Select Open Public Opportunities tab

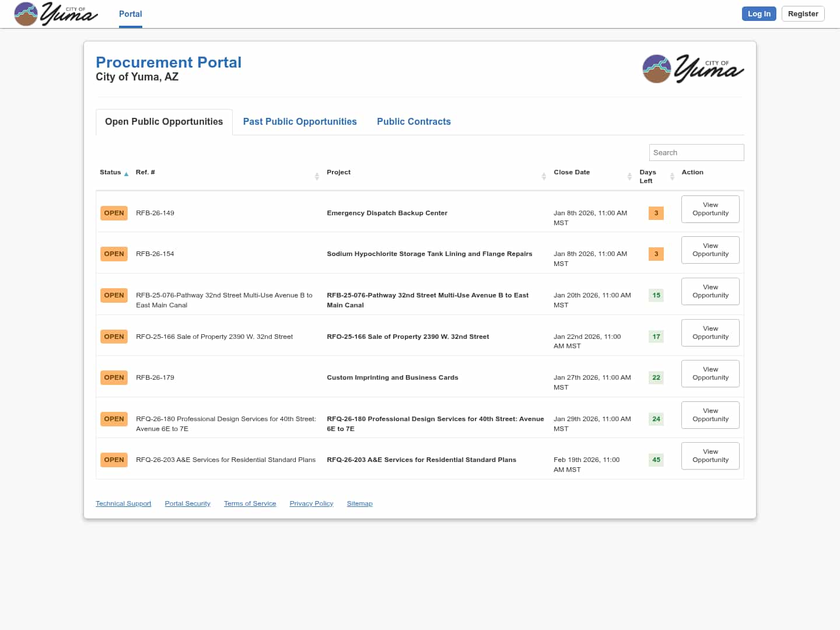point(164,121)
